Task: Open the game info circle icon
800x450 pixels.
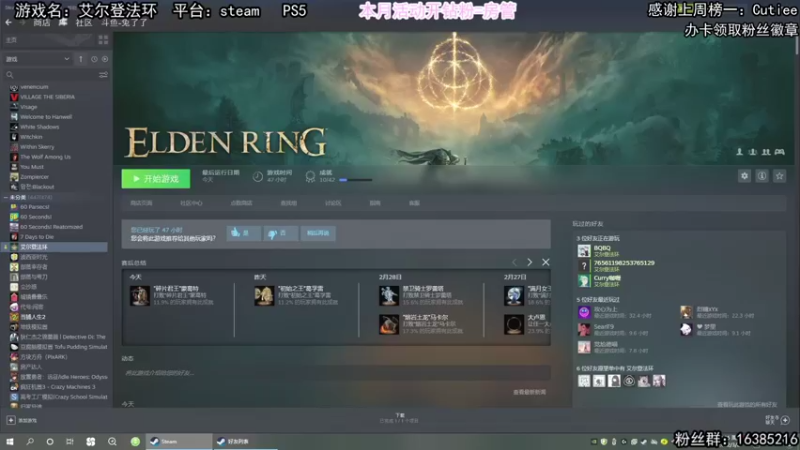Action: pyautogui.click(x=762, y=176)
